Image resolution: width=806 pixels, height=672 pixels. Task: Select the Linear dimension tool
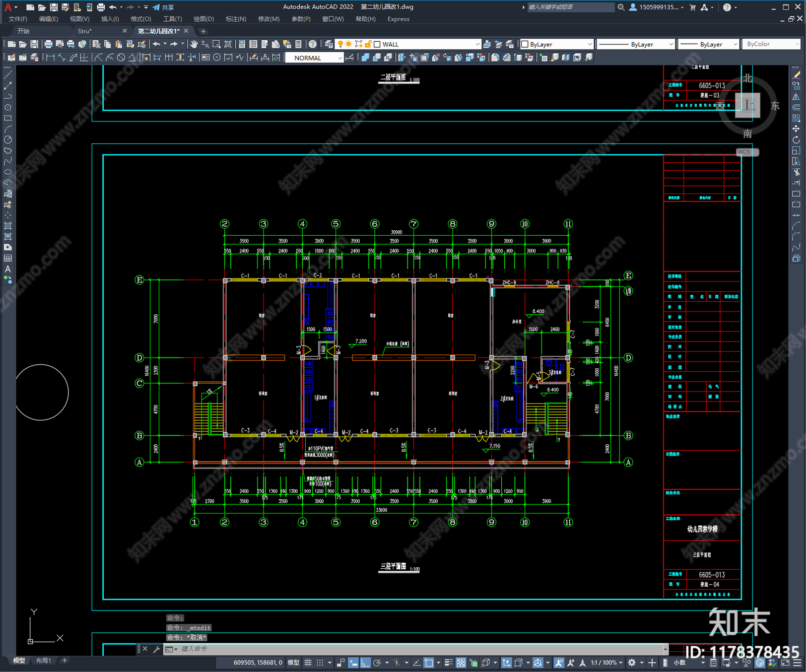[x=50, y=57]
